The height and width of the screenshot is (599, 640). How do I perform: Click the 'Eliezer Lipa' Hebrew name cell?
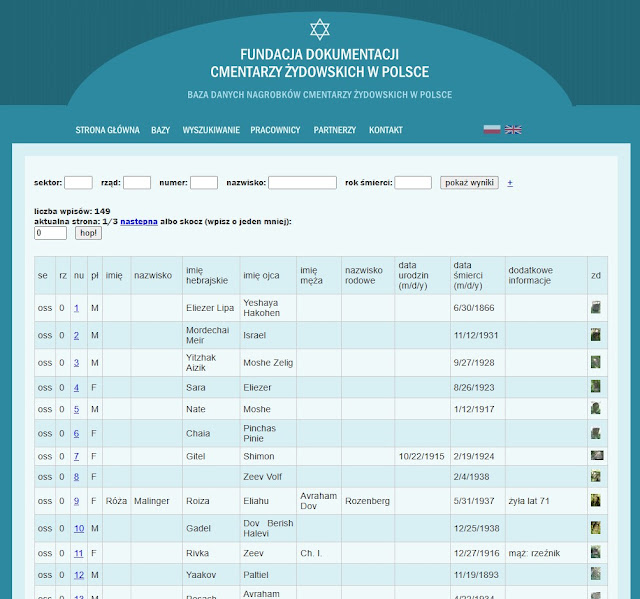pos(211,308)
